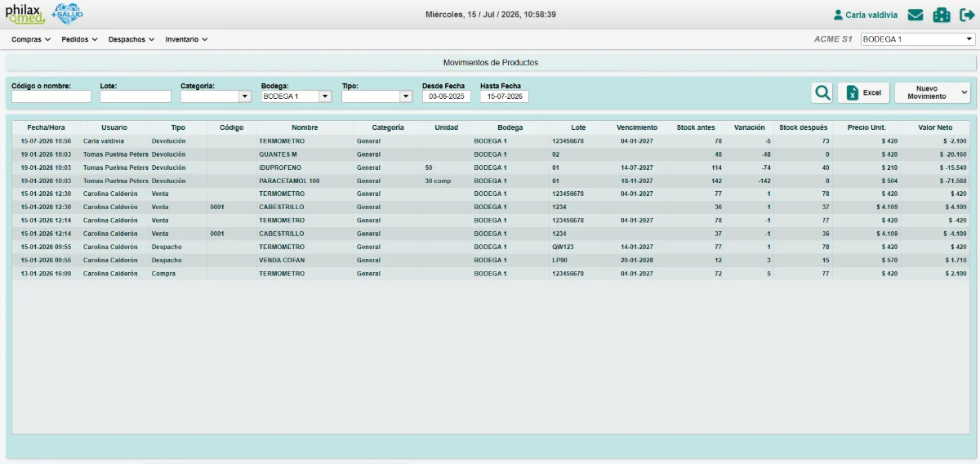Click expiry date 14-07-2027
Screen dimensions: 980x464
tap(637, 167)
